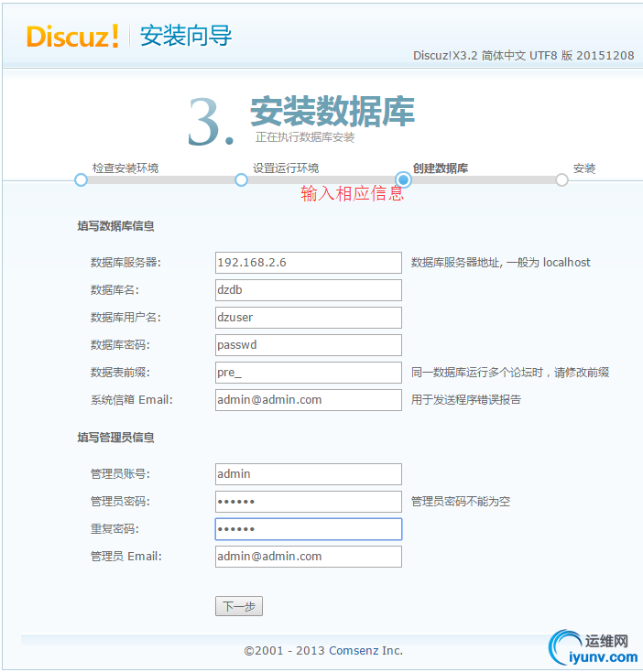Click the 设置运行环境 step circle marker

tap(241, 180)
